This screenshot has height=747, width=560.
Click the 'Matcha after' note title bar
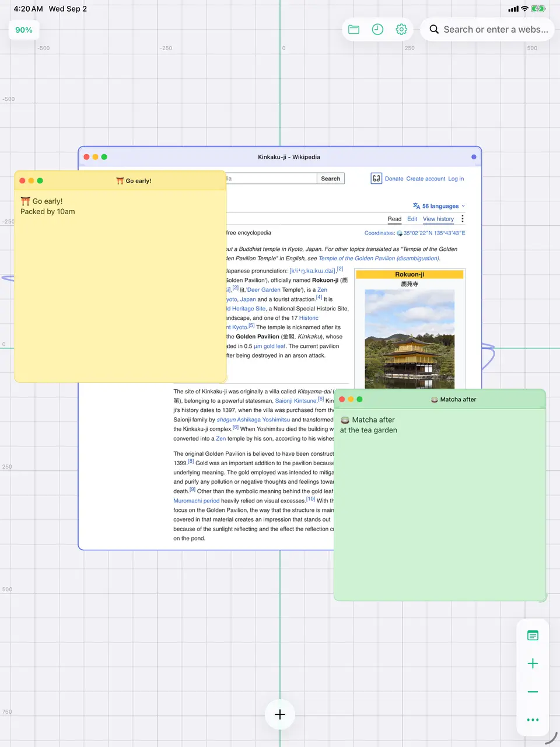[440, 400]
